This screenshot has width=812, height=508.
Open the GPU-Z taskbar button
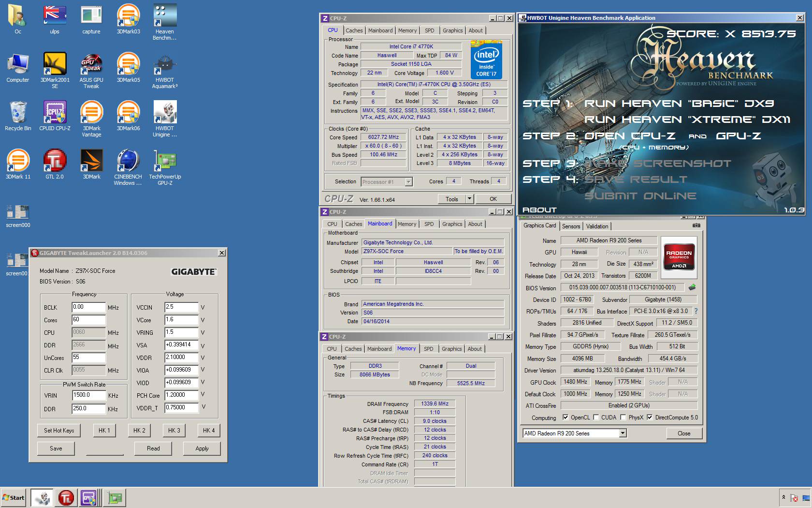tap(115, 497)
